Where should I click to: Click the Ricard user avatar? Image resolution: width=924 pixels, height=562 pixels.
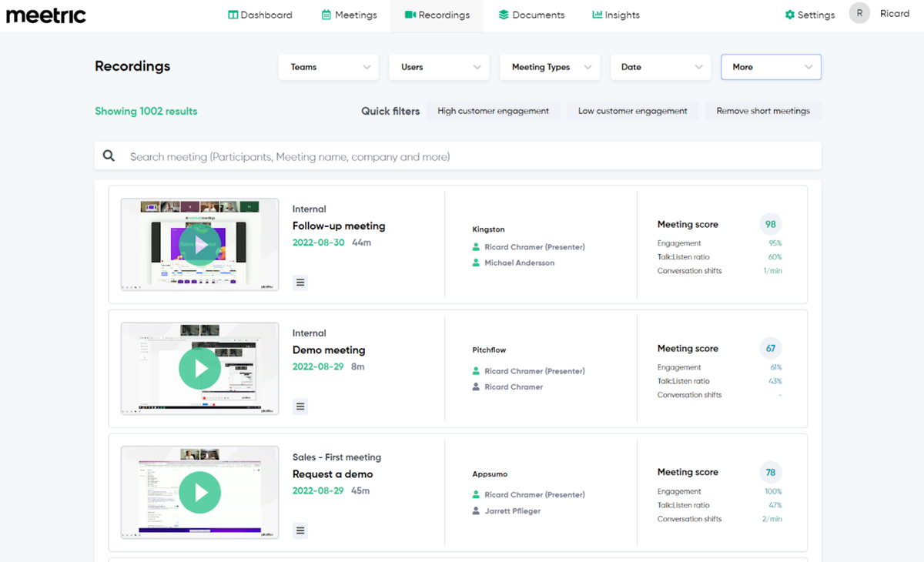coord(859,14)
